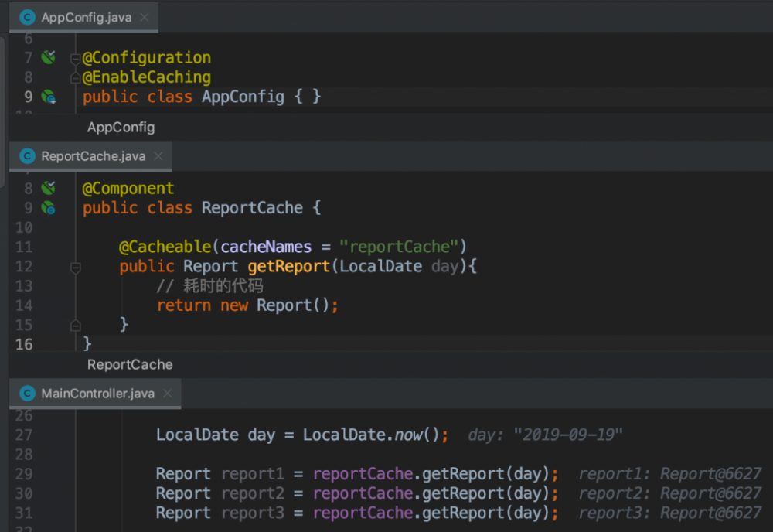The image size is (773, 532).
Task: Click the ReportCache breadcrumb label
Action: click(x=129, y=364)
